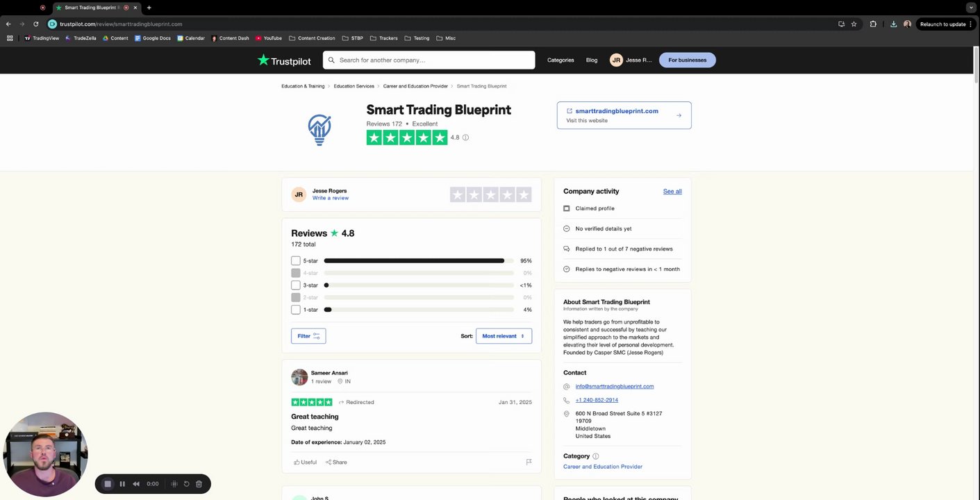980x500 pixels.
Task: Bookmark this page with the star icon
Action: click(854, 24)
